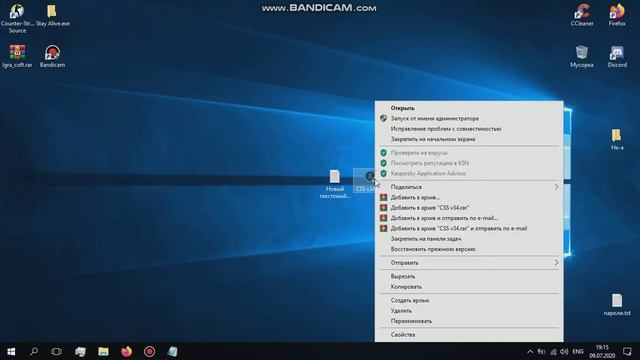The image size is (640, 360).
Task: Choose Проверить на вирусы entry
Action: 469,153
